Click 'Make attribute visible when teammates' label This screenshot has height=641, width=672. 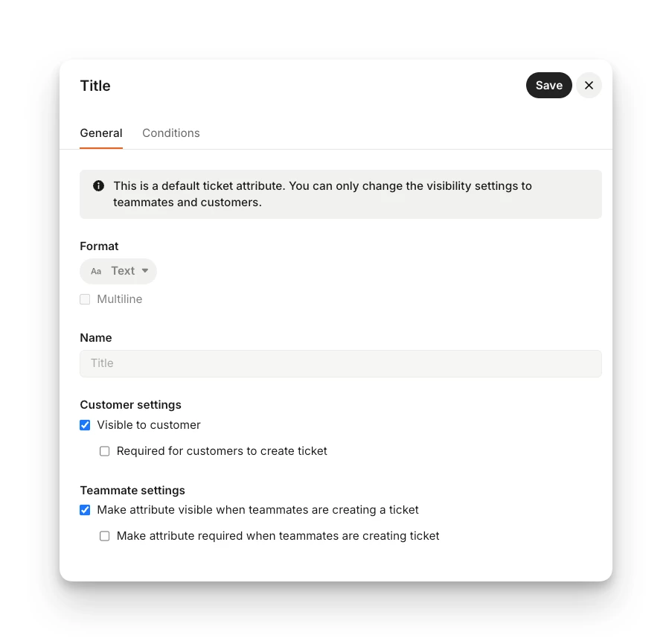[x=257, y=510]
